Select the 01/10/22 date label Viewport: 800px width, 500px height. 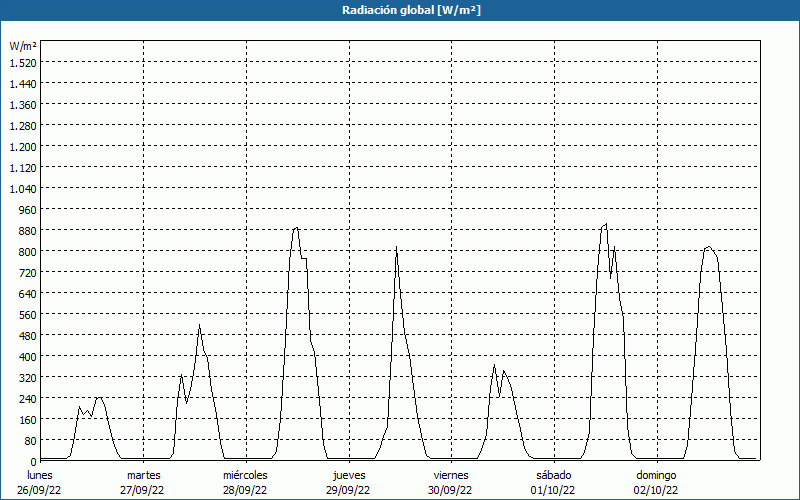pos(553,490)
